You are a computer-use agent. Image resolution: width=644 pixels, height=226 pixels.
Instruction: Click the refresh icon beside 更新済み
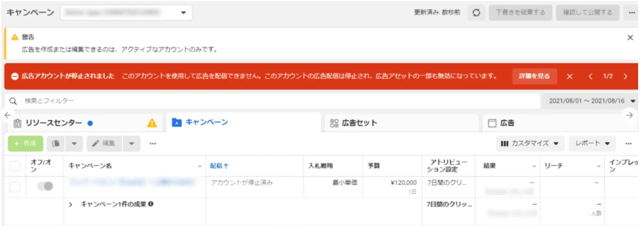point(476,13)
